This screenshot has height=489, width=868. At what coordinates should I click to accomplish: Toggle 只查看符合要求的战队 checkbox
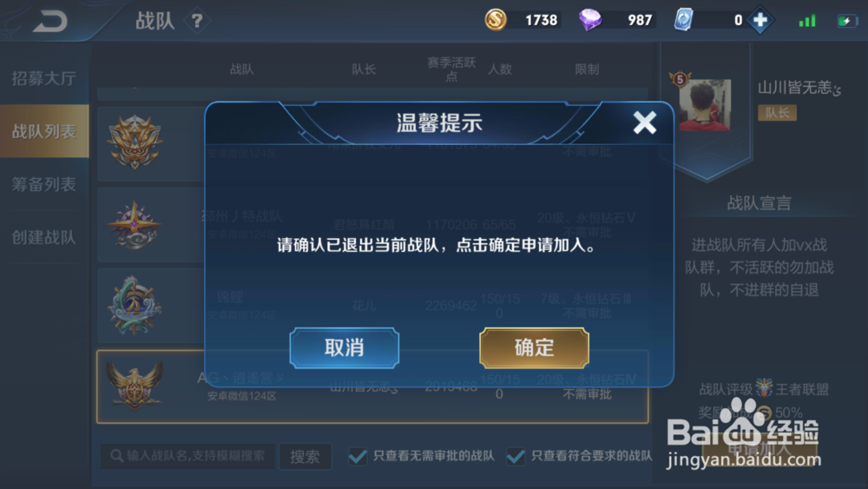[x=516, y=456]
